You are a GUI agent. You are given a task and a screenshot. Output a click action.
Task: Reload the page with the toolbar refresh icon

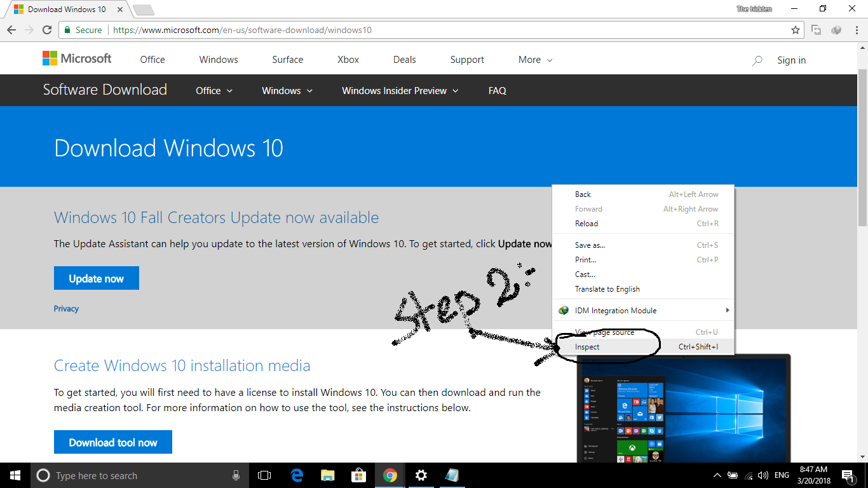coord(46,30)
